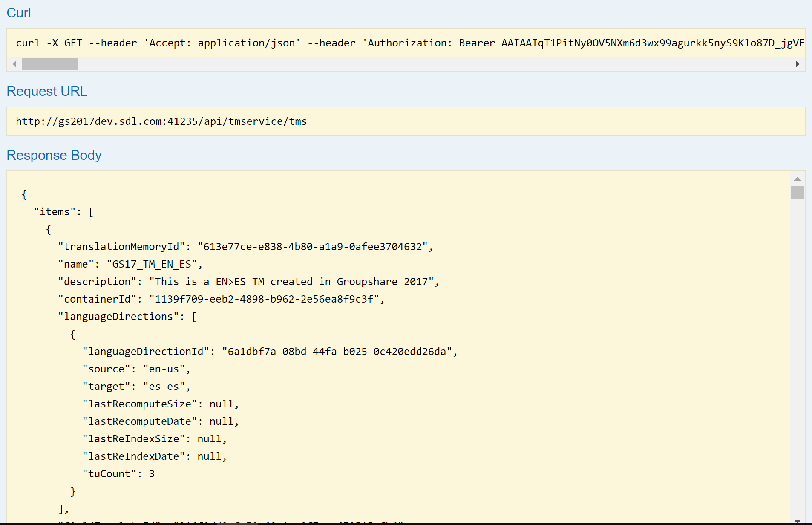Click the description line in the JSON
Screen dimensions: 812x525
coord(248,282)
